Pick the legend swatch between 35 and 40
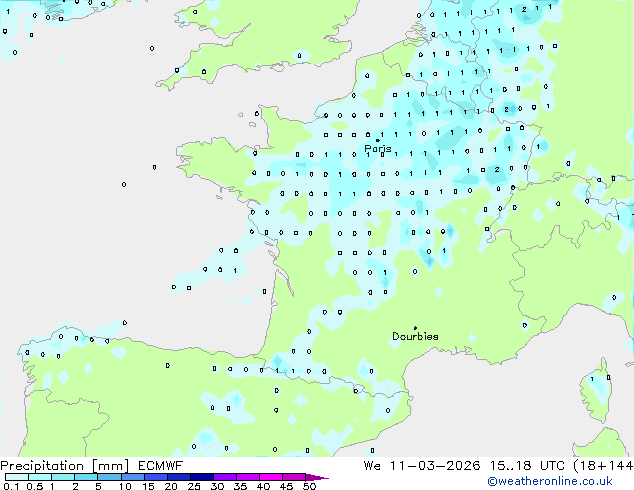634x490 pixels. (248, 477)
